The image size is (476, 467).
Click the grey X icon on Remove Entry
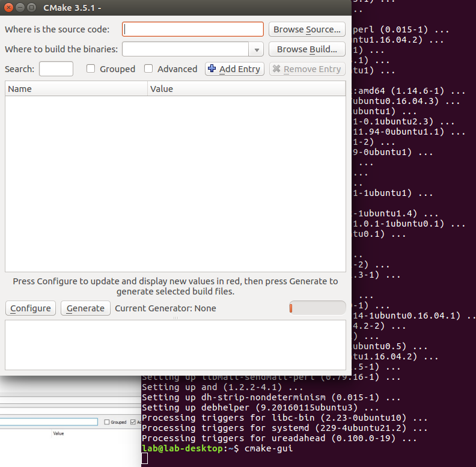[x=276, y=69]
